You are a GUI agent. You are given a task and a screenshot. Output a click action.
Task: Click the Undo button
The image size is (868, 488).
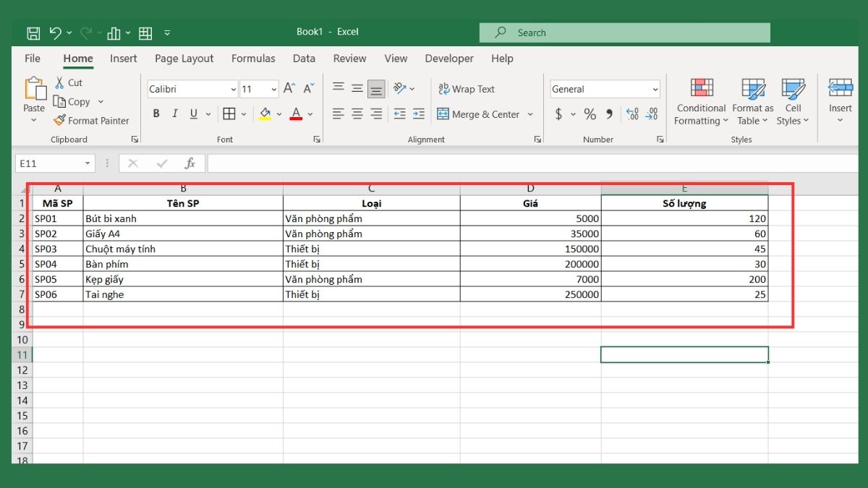(56, 32)
